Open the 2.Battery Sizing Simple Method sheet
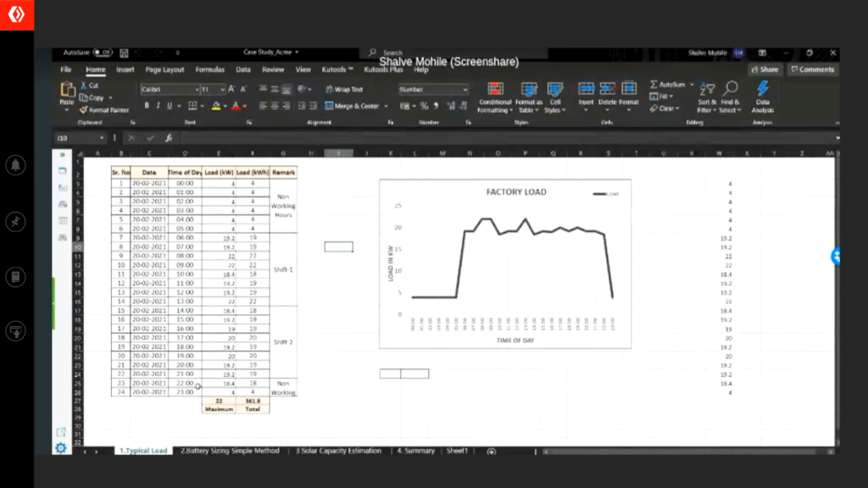This screenshot has height=488, width=868. pos(230,451)
